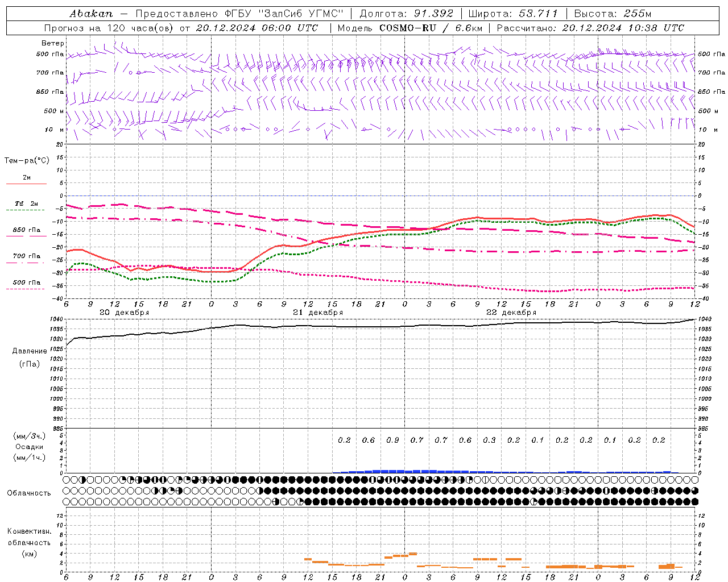Click the date label "21 декабря"

click(318, 313)
